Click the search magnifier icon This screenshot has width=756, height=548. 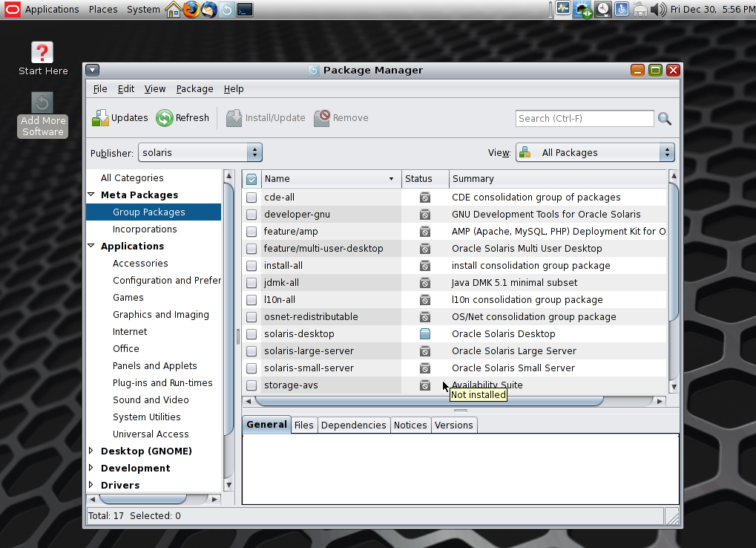coord(665,118)
